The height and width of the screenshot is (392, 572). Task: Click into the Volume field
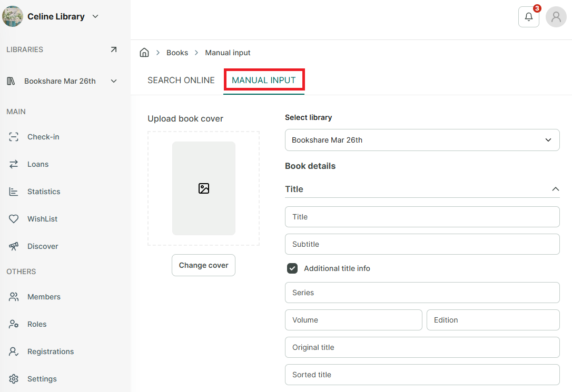coord(353,320)
